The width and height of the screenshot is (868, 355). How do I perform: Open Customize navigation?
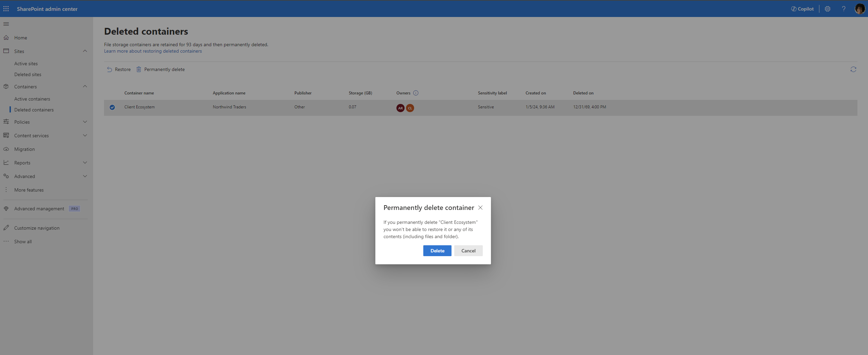coord(37,228)
